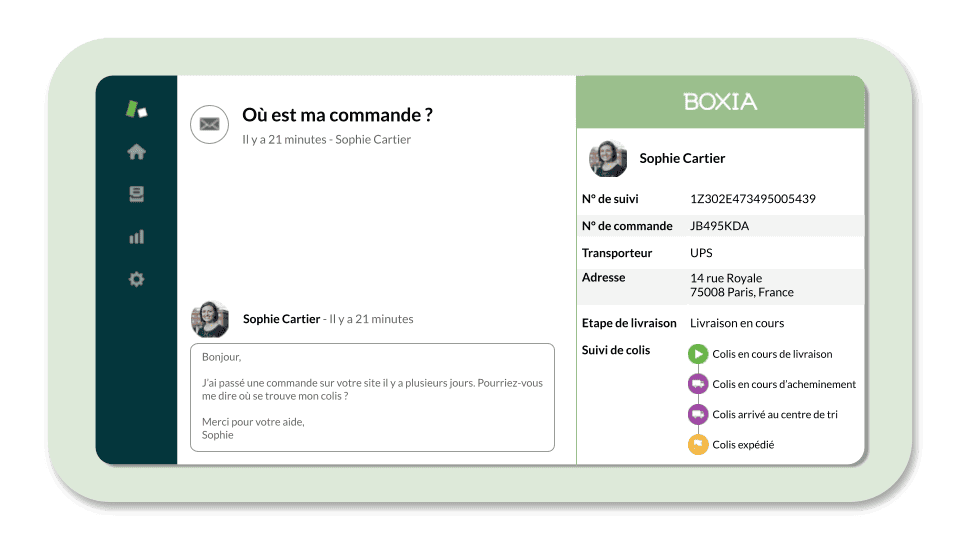
Task: Open the bar chart analytics icon
Action: (137, 237)
